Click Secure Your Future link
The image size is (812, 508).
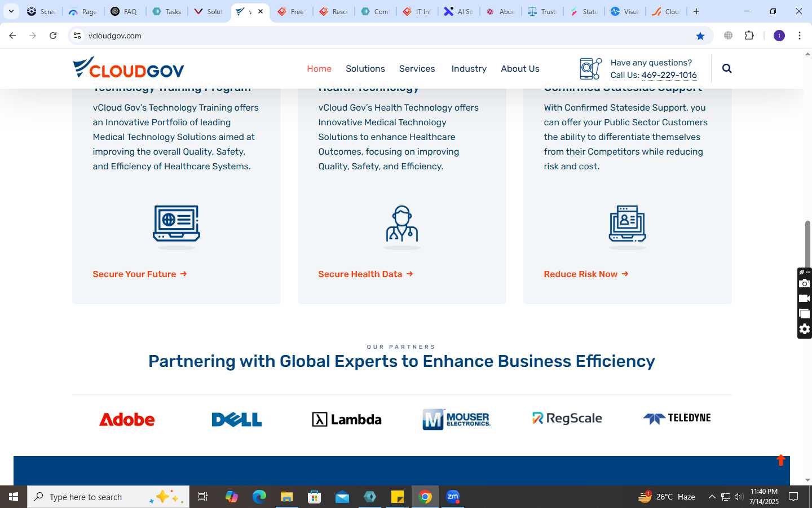coord(140,274)
